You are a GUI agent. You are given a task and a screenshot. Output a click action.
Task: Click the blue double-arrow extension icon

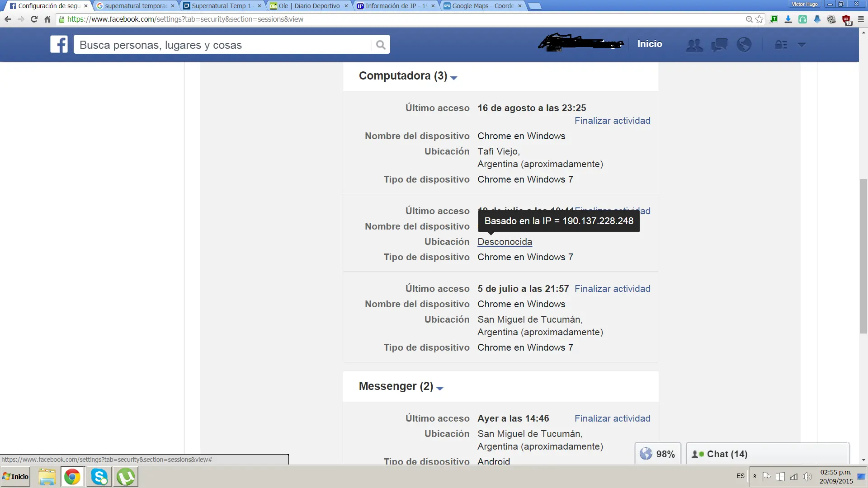coord(817,19)
